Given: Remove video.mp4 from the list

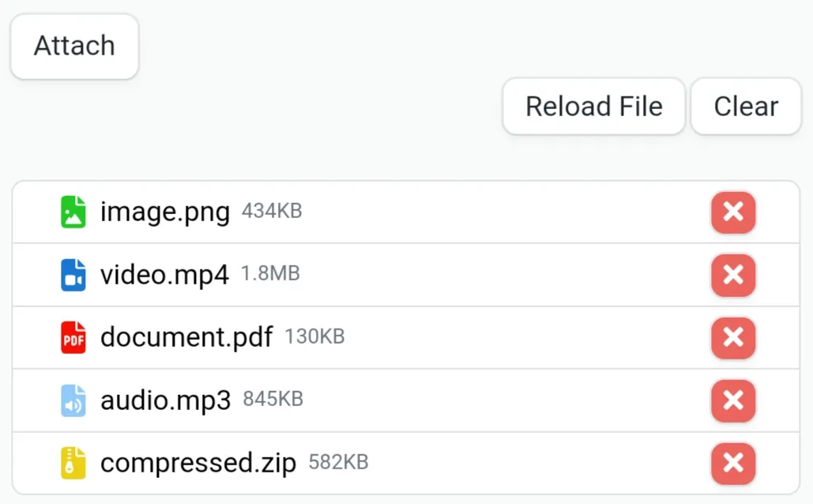Looking at the screenshot, I should point(733,275).
